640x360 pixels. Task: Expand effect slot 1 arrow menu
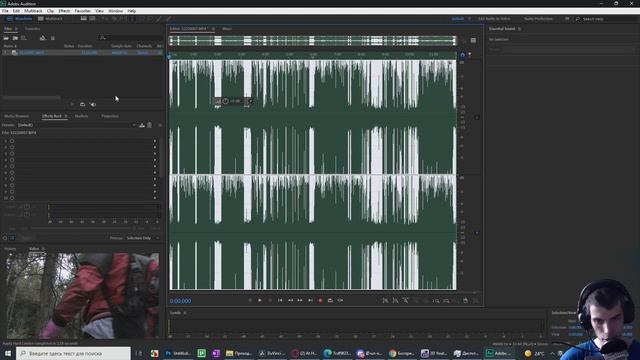click(155, 141)
